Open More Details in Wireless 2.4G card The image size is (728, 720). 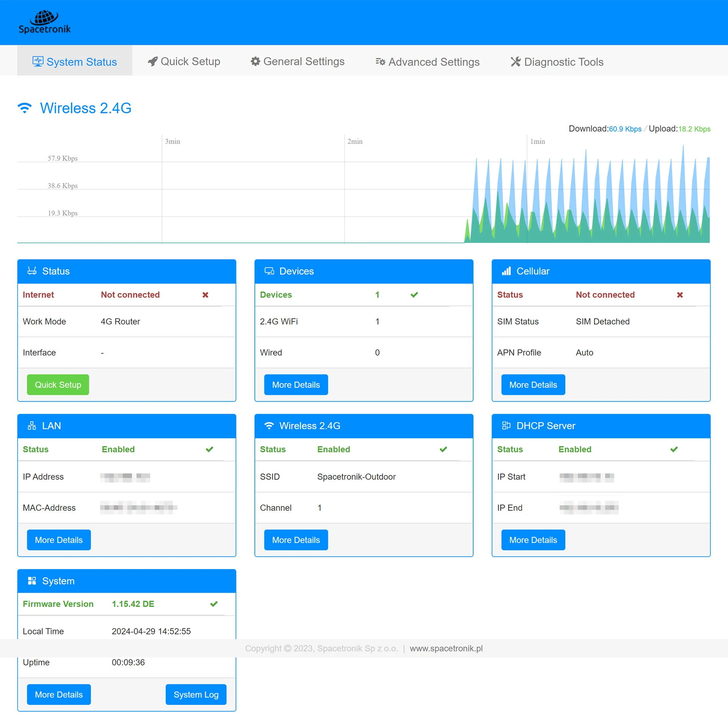[296, 539]
